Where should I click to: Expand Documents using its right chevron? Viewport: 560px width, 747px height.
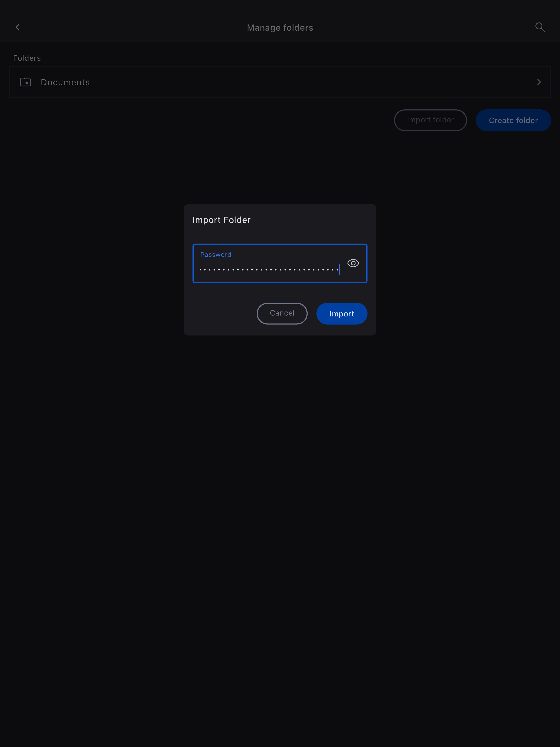tap(539, 82)
